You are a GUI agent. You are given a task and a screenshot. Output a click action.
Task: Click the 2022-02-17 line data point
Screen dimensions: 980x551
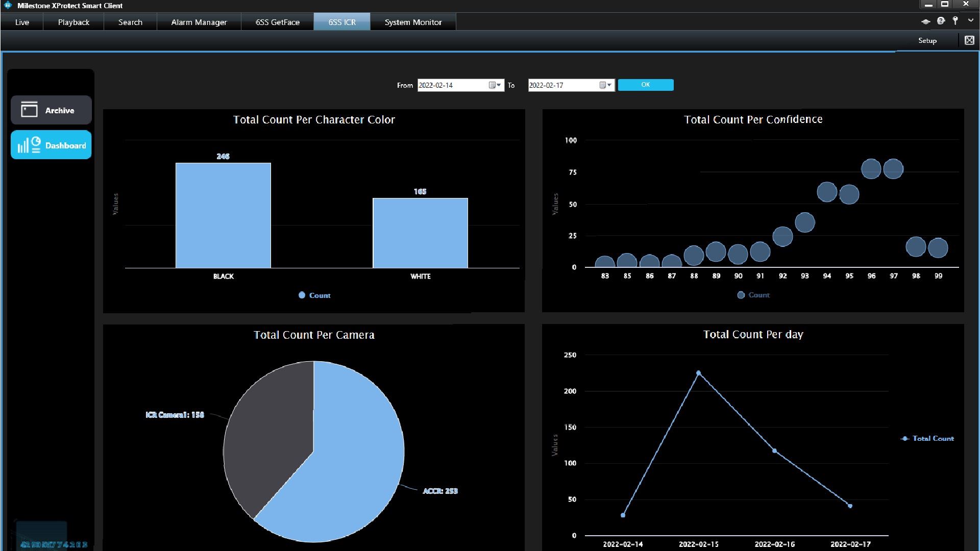pyautogui.click(x=850, y=506)
